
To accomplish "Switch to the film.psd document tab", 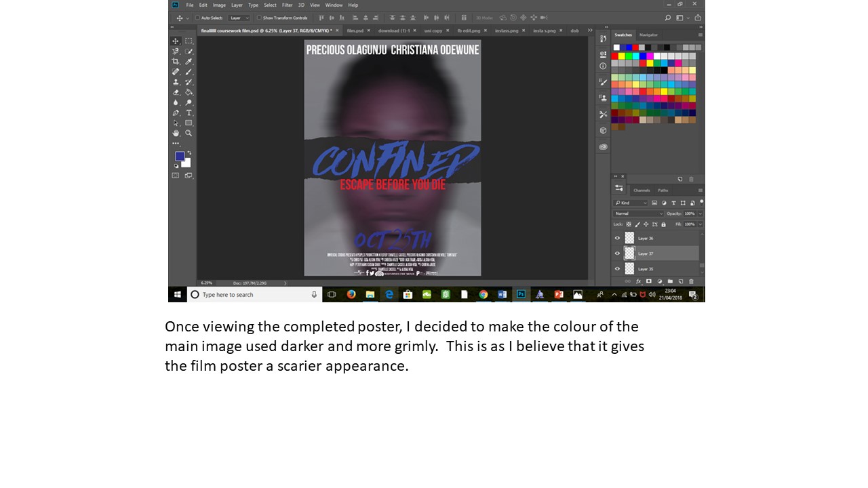I will click(355, 30).
